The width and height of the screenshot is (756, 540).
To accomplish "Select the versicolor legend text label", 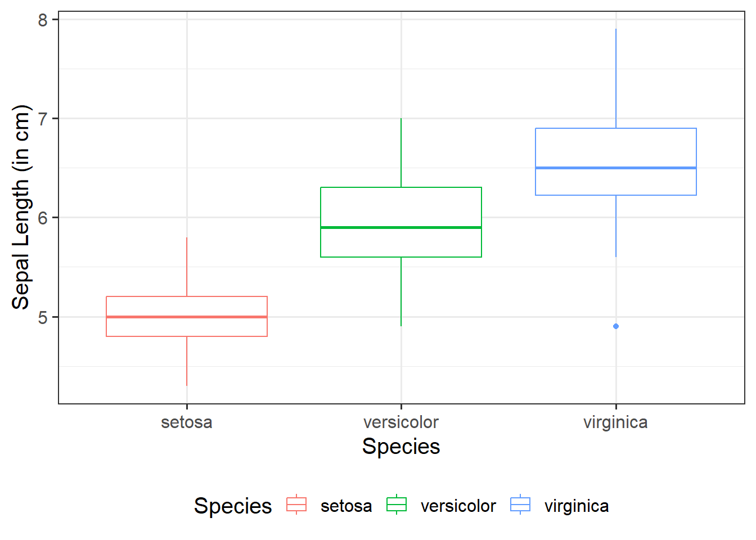I will click(x=458, y=506).
